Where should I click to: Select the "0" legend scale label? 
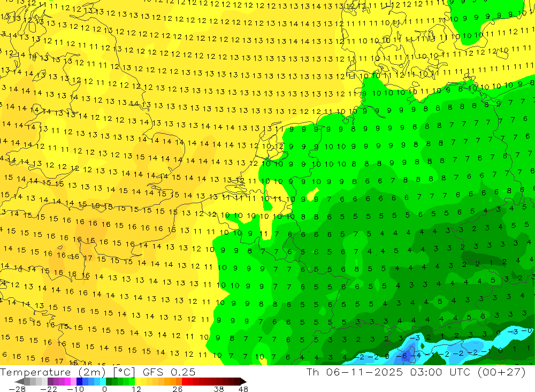[x=104, y=389]
